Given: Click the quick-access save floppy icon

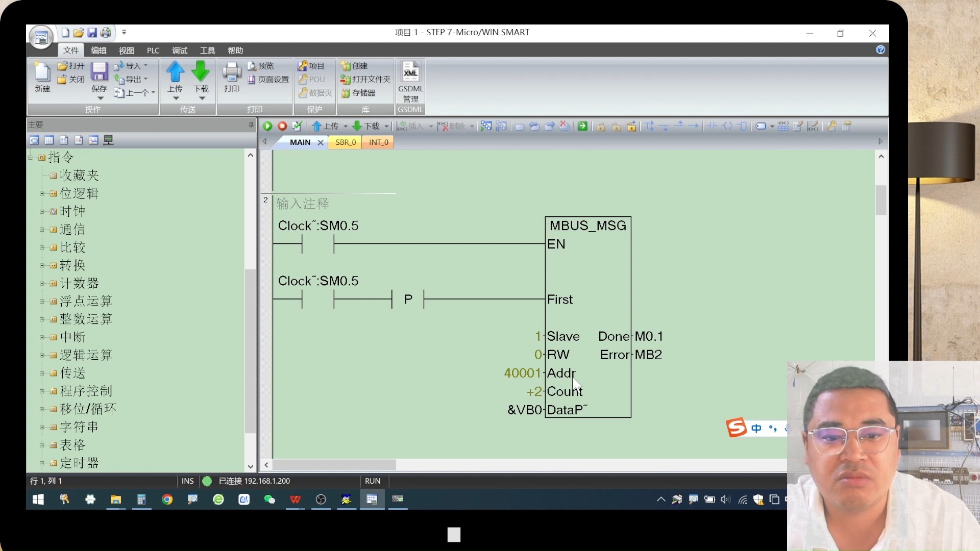Looking at the screenshot, I should point(92,33).
